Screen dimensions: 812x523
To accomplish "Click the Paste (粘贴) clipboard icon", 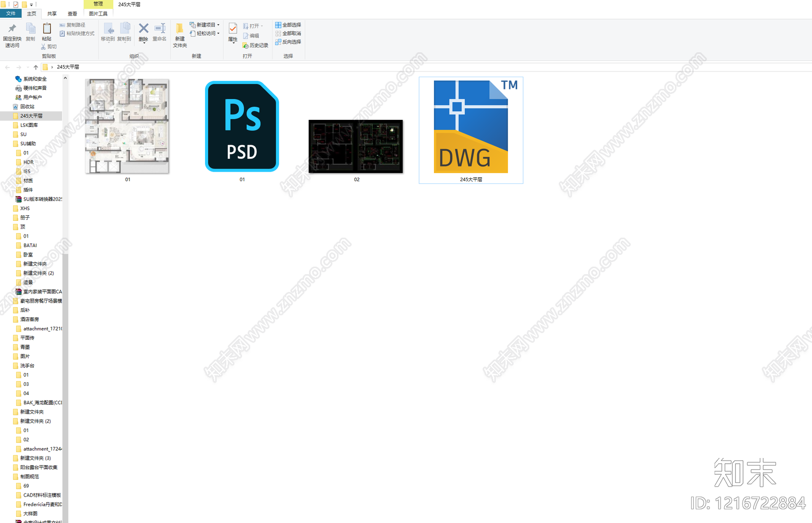I will coord(47,28).
